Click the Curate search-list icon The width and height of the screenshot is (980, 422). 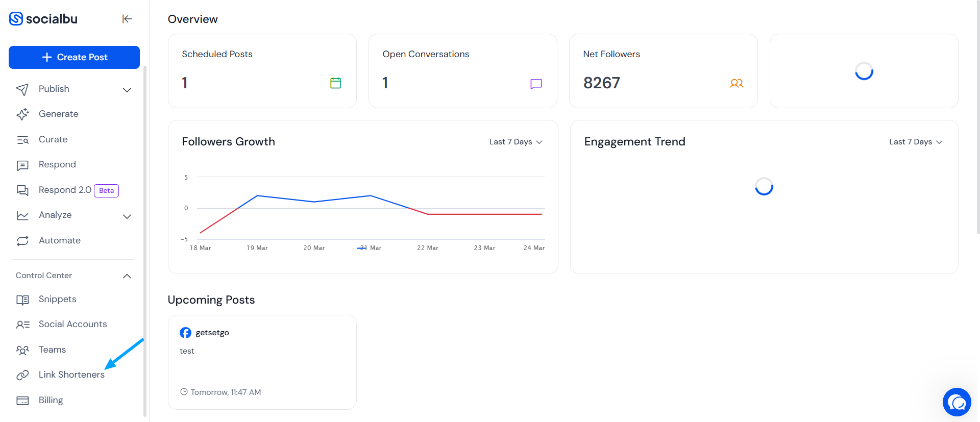point(22,140)
